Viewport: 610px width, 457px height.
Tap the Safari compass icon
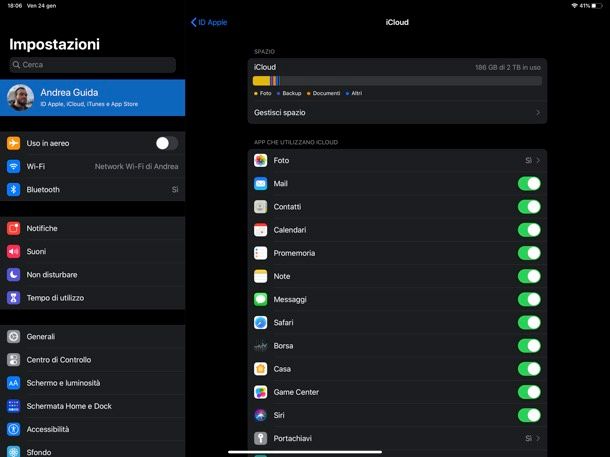tap(260, 322)
